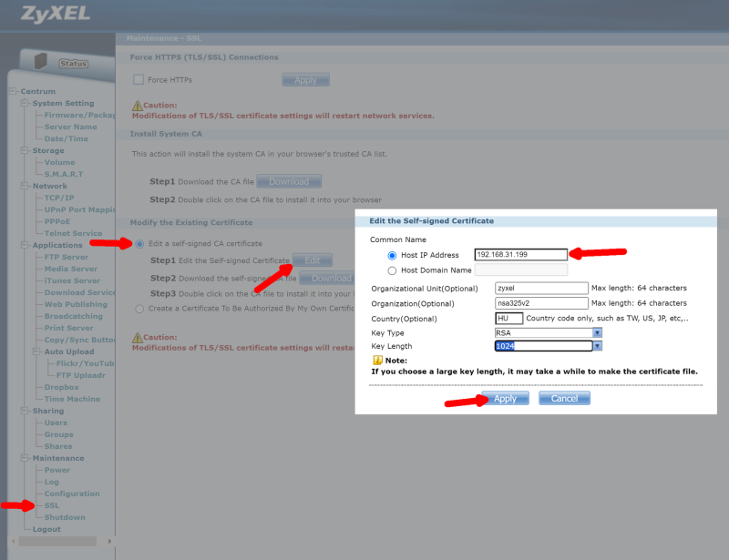Open TCP/IP settings
729x560 pixels.
[59, 198]
